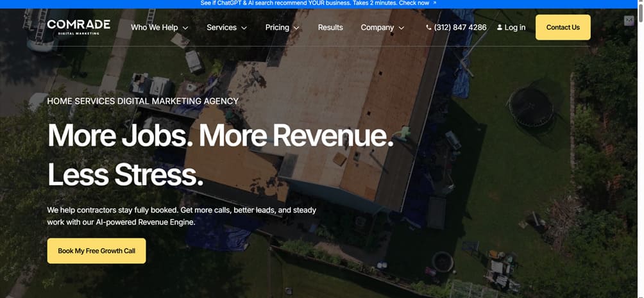Open the blue ChatGPT & AI search banner
This screenshot has height=298, width=644.
coord(314,3)
